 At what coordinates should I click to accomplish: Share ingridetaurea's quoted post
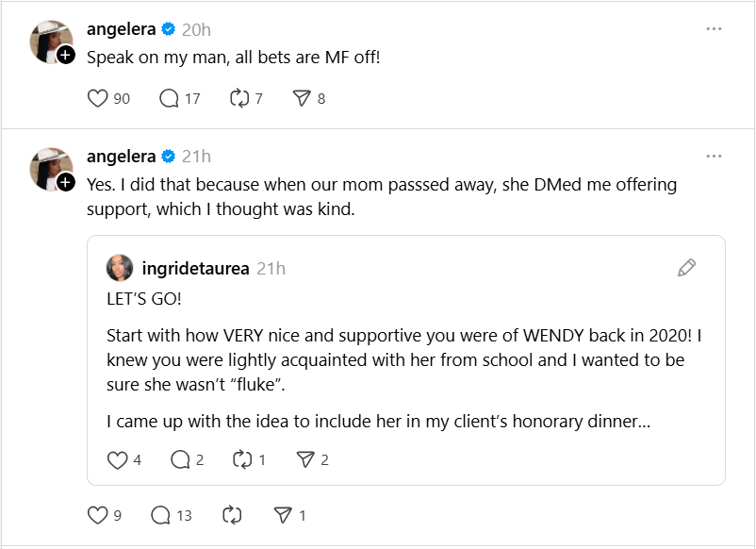[305, 459]
